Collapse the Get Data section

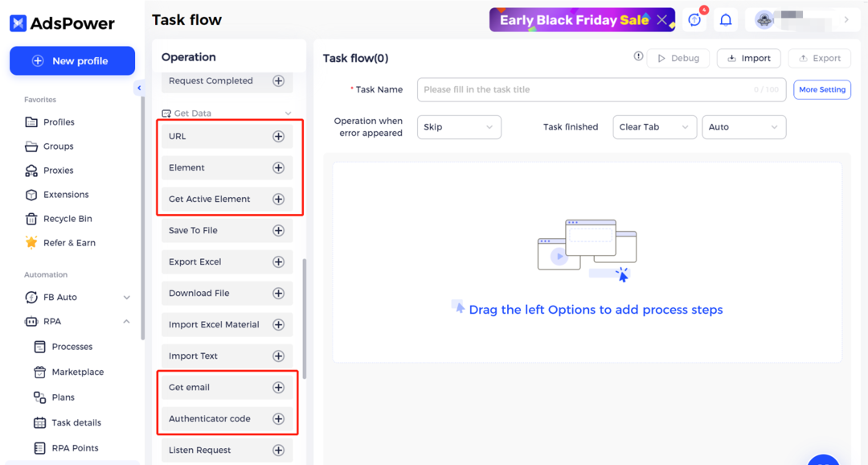[288, 113]
